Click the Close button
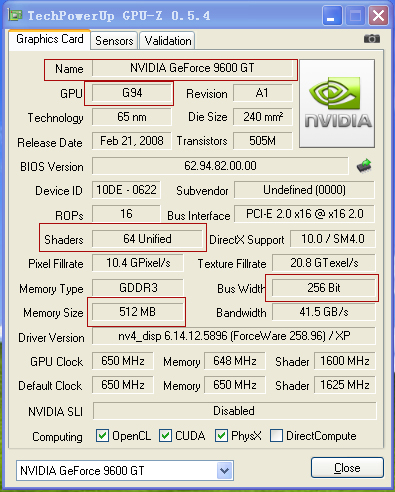395x492 pixels. coord(347,468)
